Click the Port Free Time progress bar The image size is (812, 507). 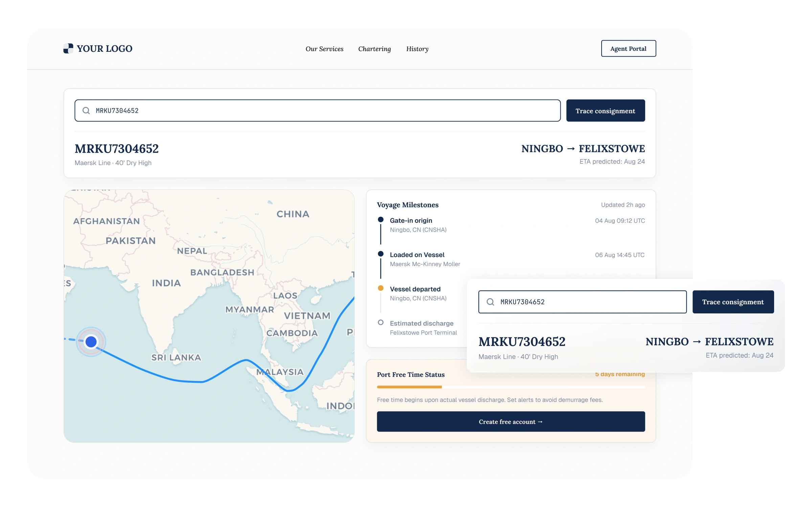tap(511, 387)
